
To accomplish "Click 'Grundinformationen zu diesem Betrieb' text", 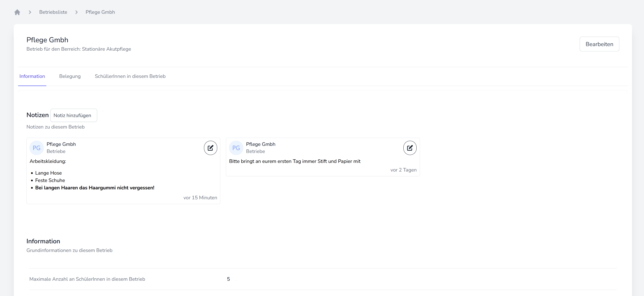I will [69, 250].
